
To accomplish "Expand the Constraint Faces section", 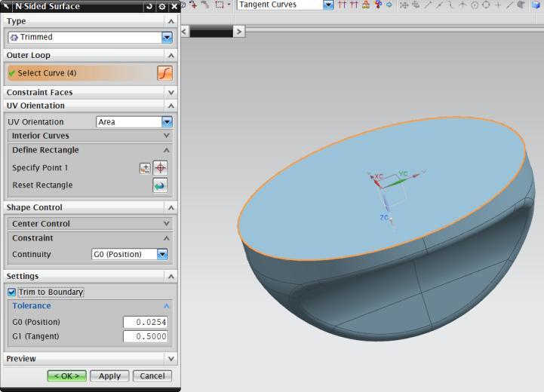I will 171,93.
